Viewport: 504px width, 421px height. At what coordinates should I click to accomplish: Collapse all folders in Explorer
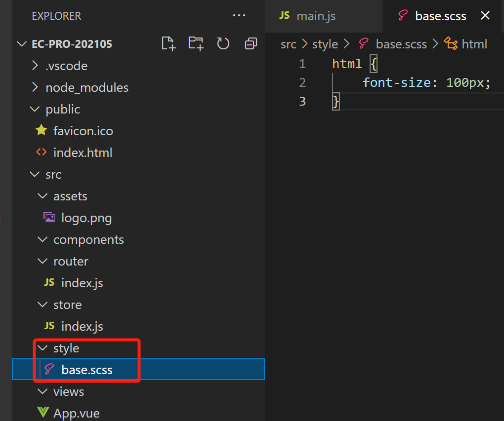tap(251, 44)
